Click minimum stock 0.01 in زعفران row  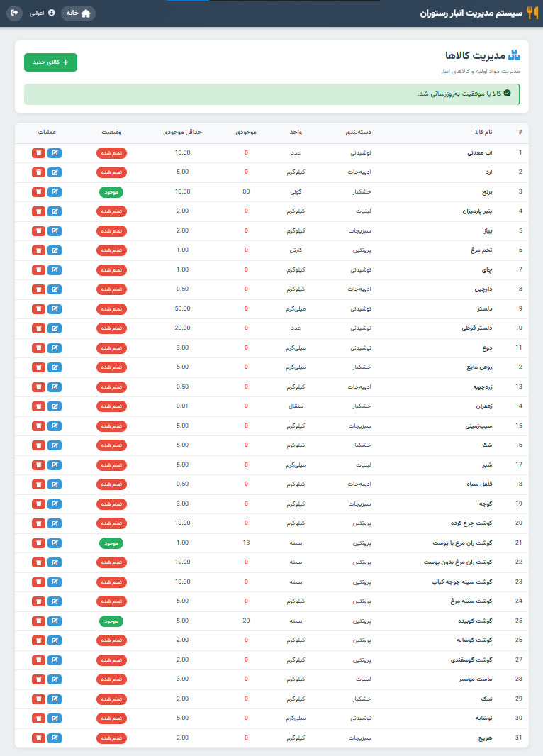coord(183,406)
